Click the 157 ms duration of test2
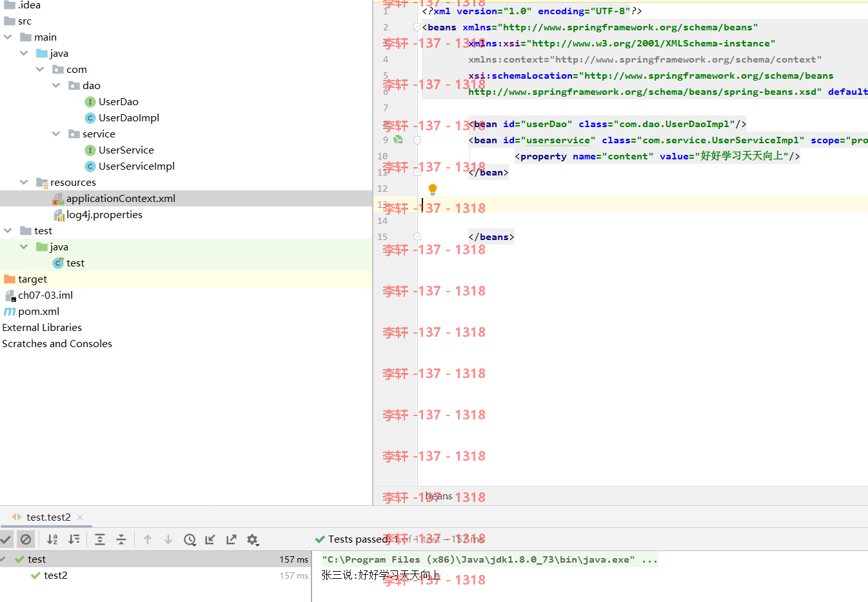868x602 pixels. [293, 576]
